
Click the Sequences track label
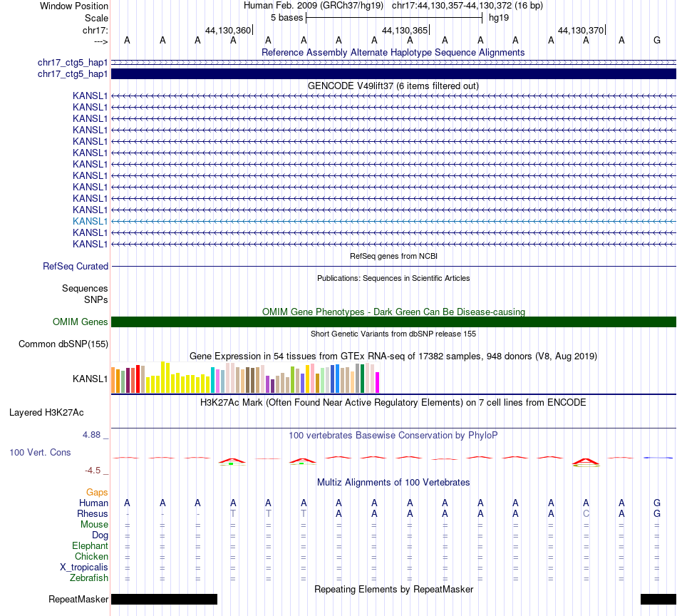[x=85, y=288]
